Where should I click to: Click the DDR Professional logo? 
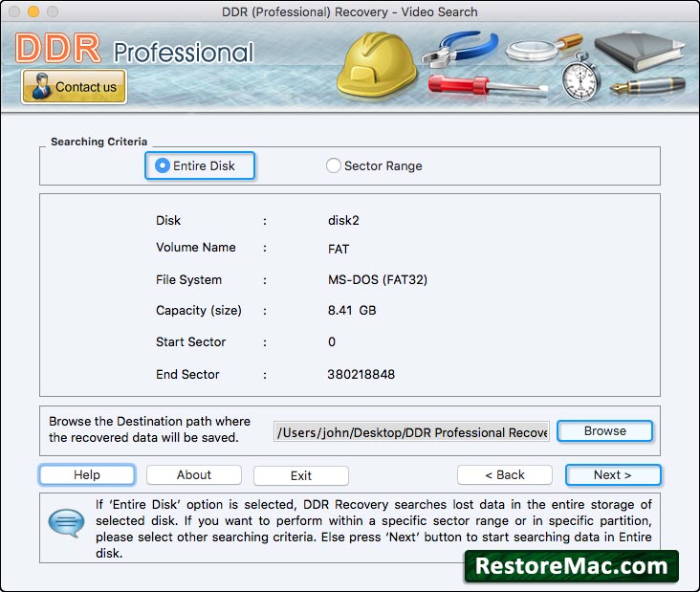coord(134,49)
